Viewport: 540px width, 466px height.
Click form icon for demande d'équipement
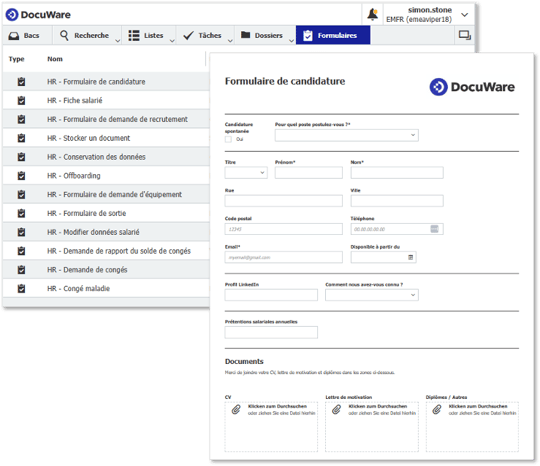click(x=21, y=195)
